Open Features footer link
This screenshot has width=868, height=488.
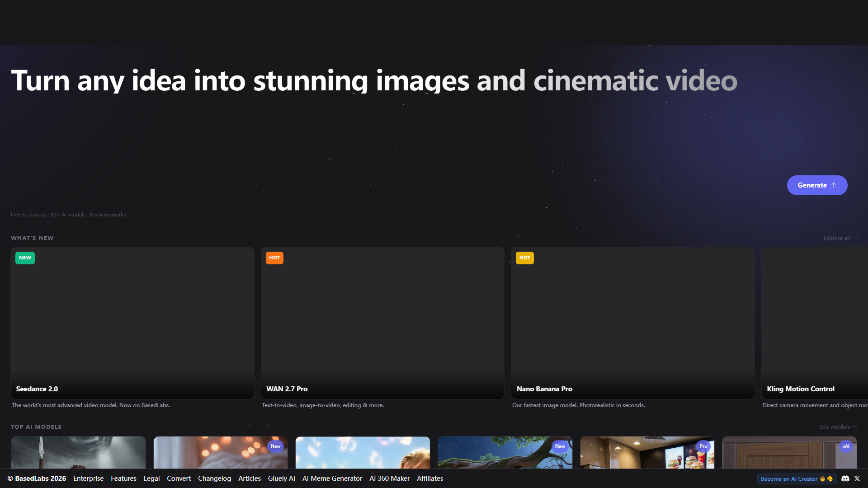tap(123, 479)
